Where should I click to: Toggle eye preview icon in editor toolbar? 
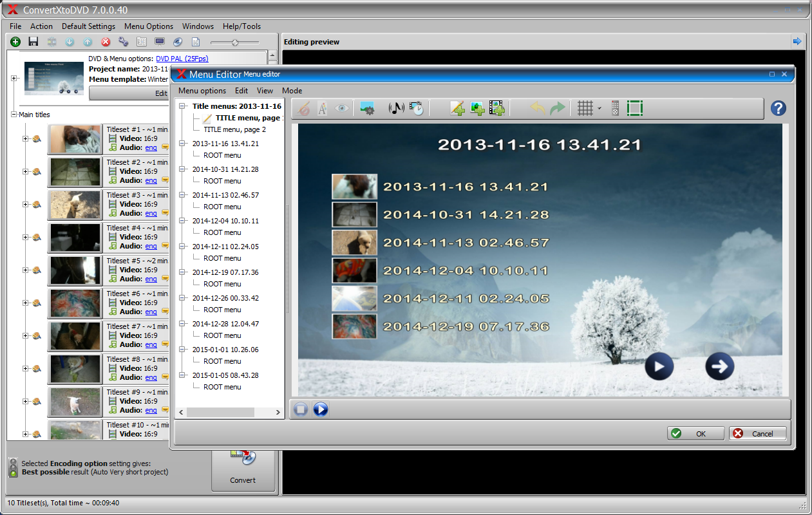point(342,109)
